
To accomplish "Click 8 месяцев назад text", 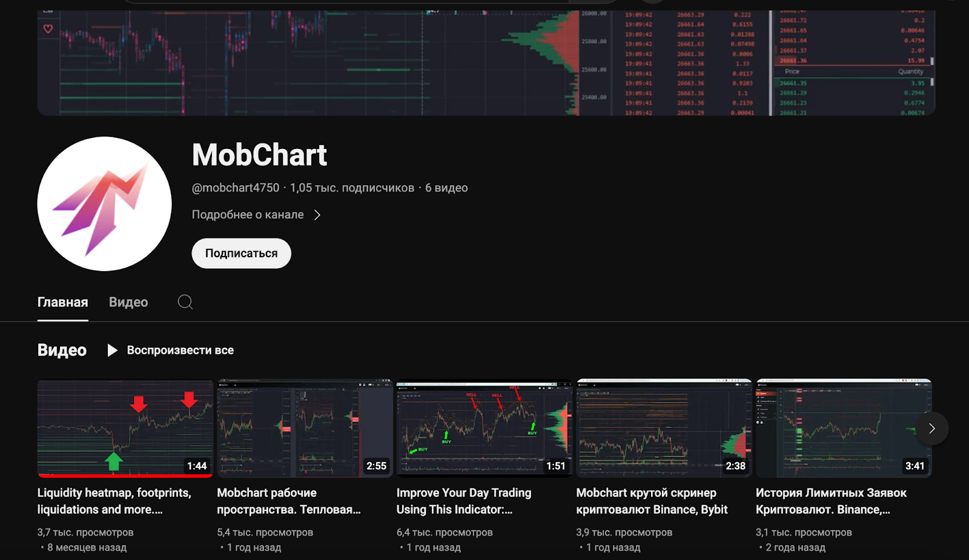I will coord(87,547).
